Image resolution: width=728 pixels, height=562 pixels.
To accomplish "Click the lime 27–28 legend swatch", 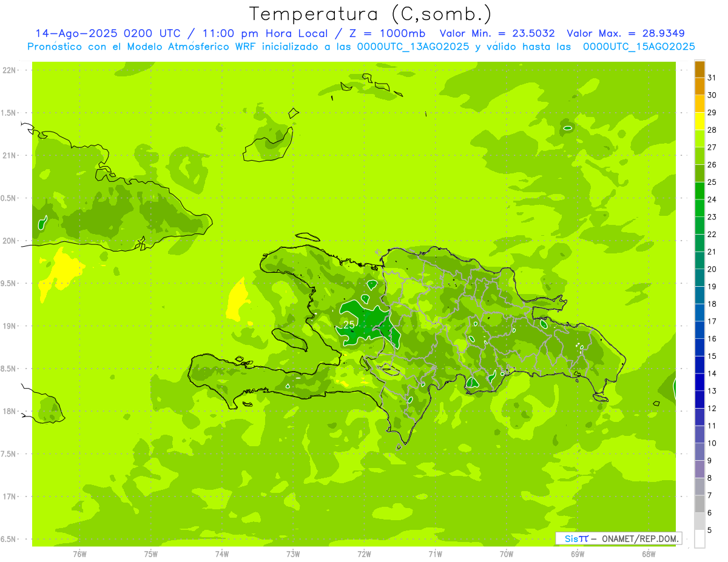I will coord(699,139).
